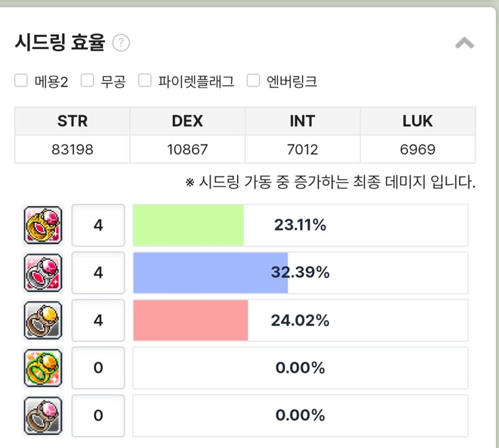This screenshot has width=499, height=448.
Task: Click the gold ring with red gem icon
Action: click(43, 225)
